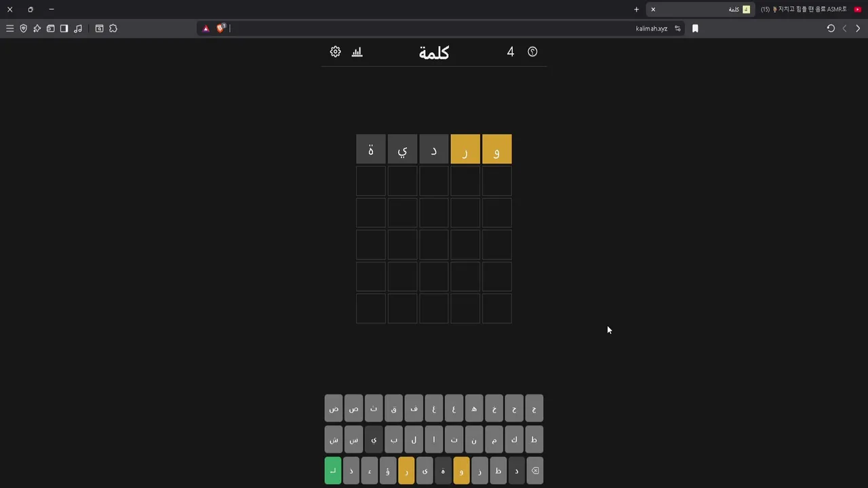Tap the ح key
The image size is (868, 488).
click(514, 409)
